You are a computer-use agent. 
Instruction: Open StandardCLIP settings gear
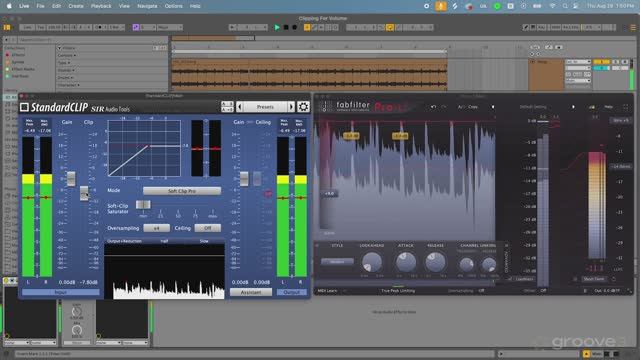tap(303, 107)
